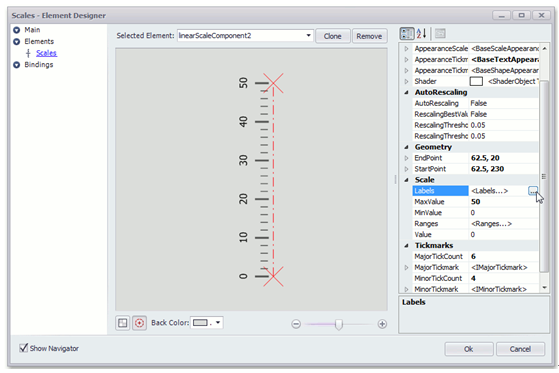This screenshot has height=373, width=559.
Task: Click the MinValue value 0
Action: click(x=473, y=213)
